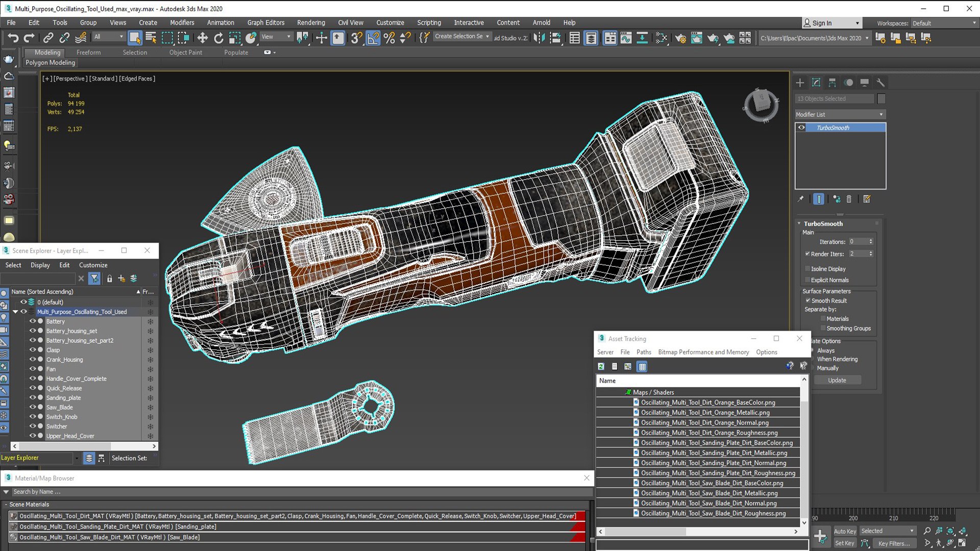Click the Update button
Screen dimensions: 980x551
[x=837, y=380]
